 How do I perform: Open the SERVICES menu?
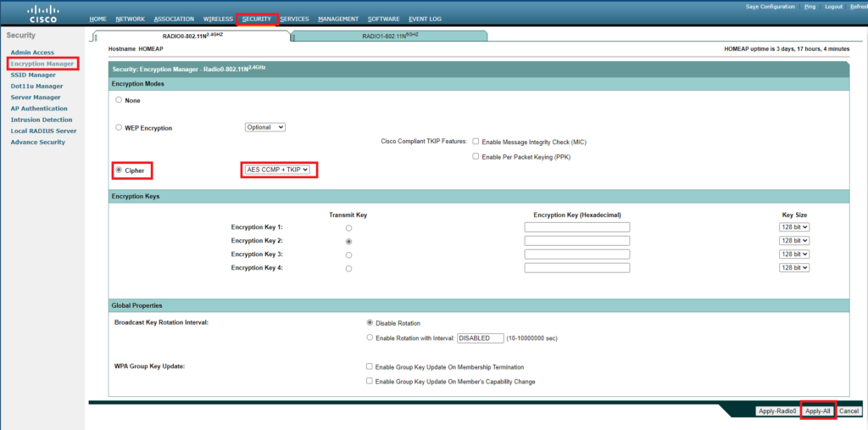click(x=294, y=19)
